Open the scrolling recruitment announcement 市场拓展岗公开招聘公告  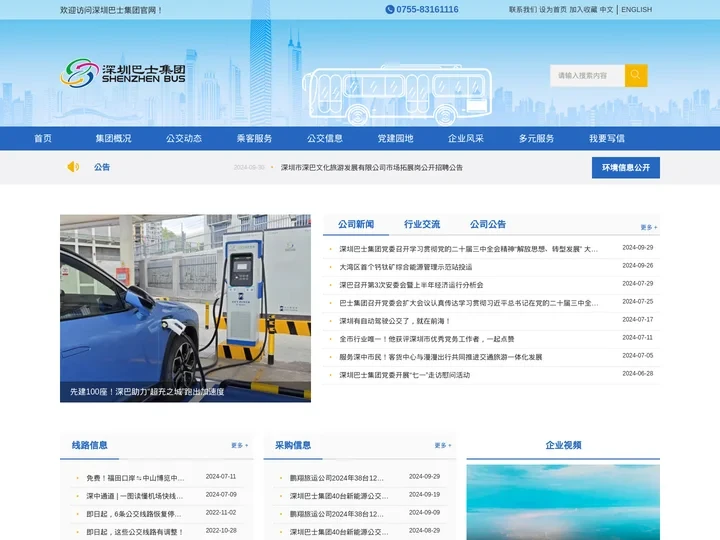(x=371, y=168)
